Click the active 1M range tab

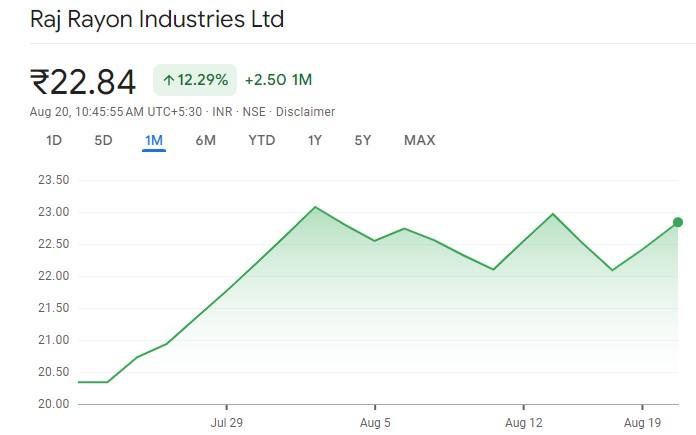(x=153, y=141)
